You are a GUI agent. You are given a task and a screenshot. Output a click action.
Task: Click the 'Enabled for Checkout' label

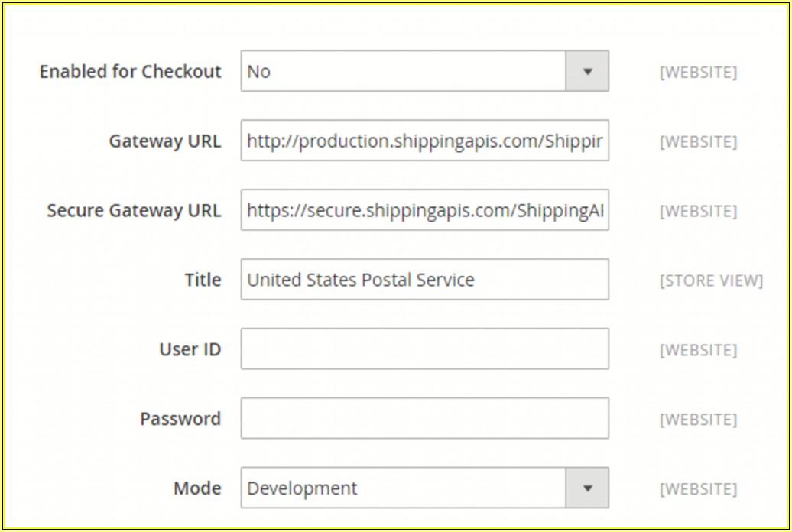[130, 72]
